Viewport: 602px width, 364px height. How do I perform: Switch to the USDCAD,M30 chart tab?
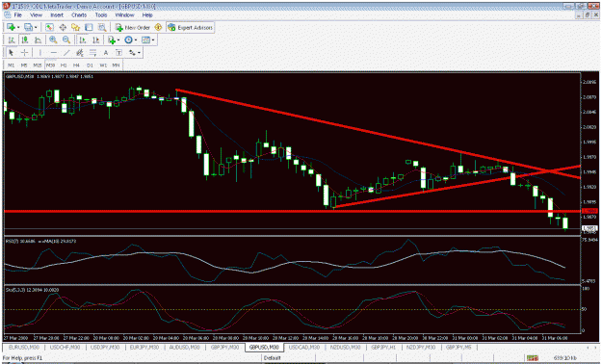point(304,347)
